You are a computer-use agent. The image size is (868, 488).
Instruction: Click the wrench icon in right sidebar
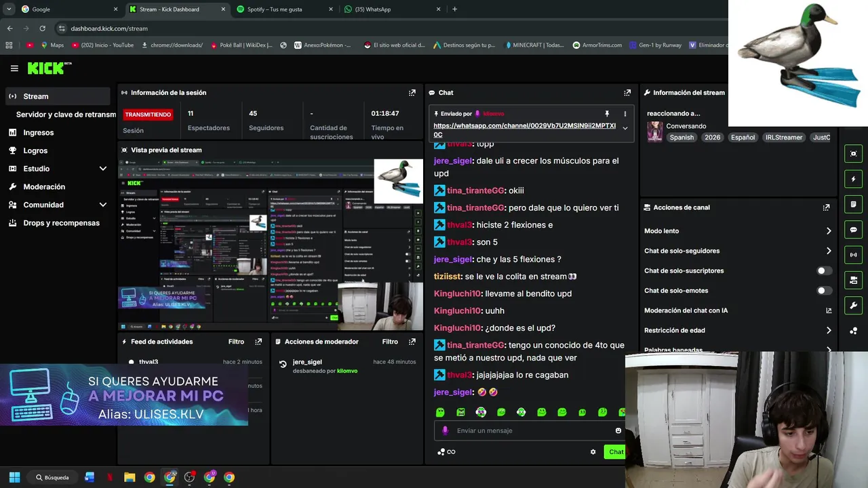point(853,306)
